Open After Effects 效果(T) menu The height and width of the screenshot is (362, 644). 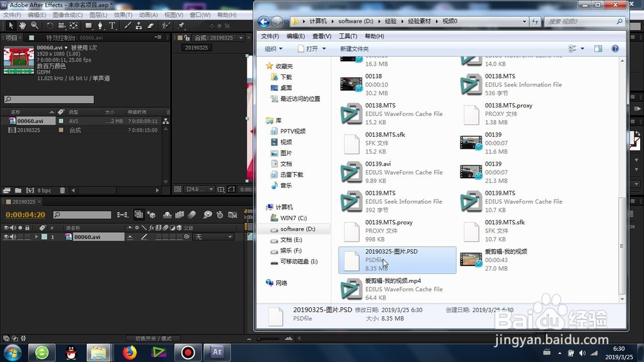pos(123,15)
